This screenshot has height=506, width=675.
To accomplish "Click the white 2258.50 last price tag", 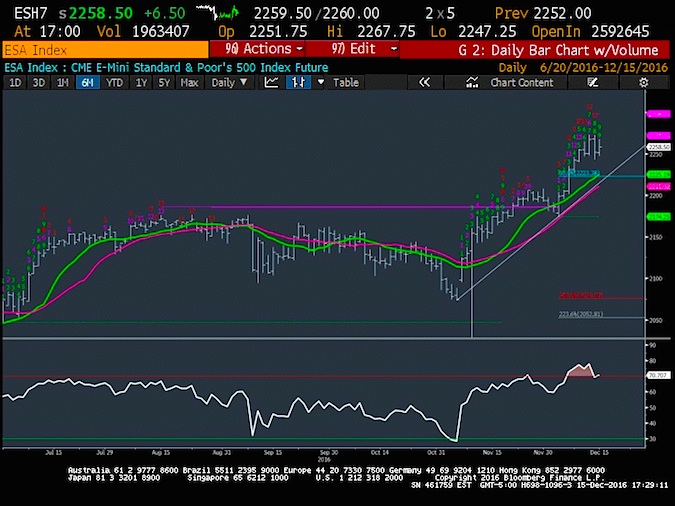I will [x=658, y=147].
